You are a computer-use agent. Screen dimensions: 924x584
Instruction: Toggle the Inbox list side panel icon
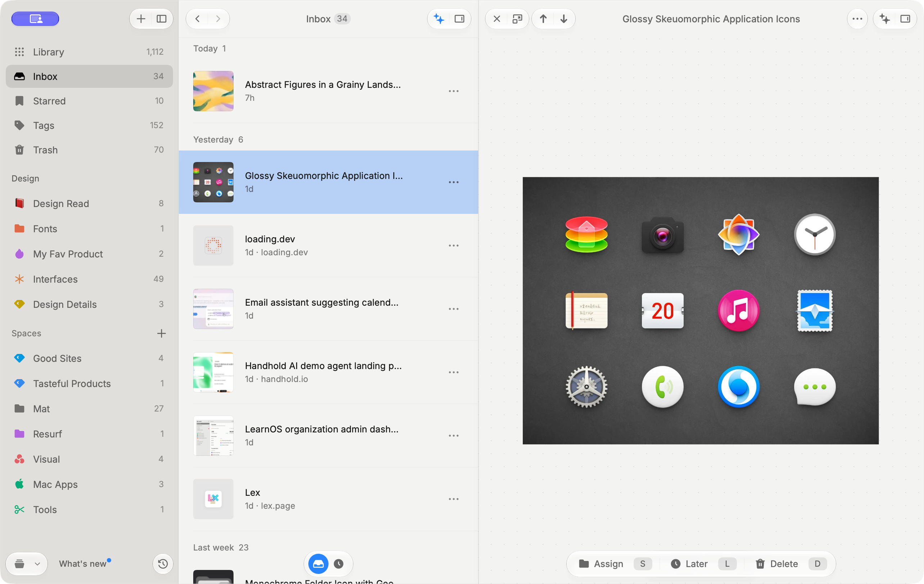(459, 19)
